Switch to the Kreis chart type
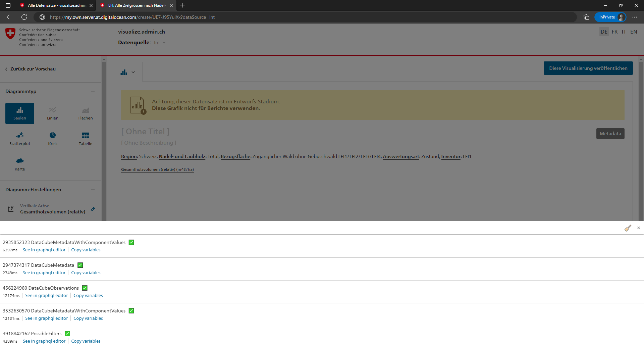Image resolution: width=644 pixels, height=349 pixels. (53, 138)
